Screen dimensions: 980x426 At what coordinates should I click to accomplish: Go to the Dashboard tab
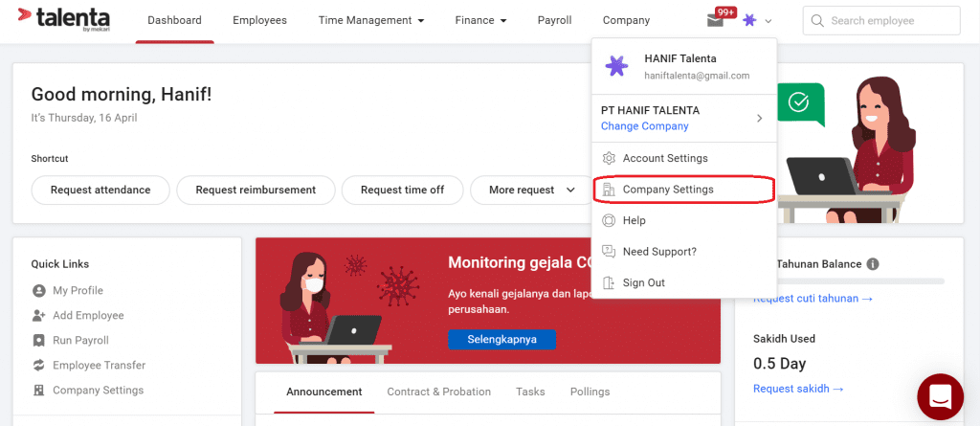(174, 21)
